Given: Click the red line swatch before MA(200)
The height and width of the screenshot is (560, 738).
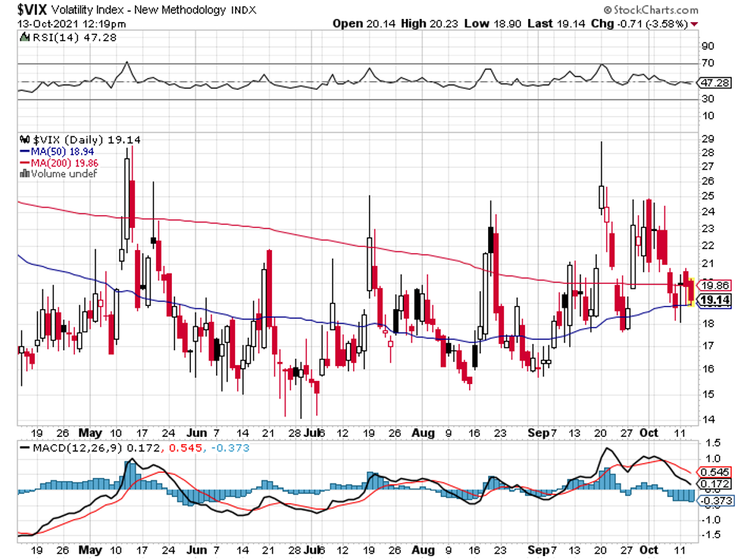Looking at the screenshot, I should pyautogui.click(x=24, y=163).
